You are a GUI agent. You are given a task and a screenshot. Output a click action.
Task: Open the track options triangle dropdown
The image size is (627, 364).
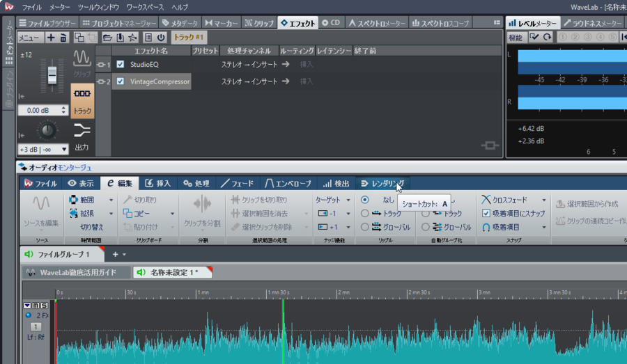pyautogui.click(x=27, y=306)
